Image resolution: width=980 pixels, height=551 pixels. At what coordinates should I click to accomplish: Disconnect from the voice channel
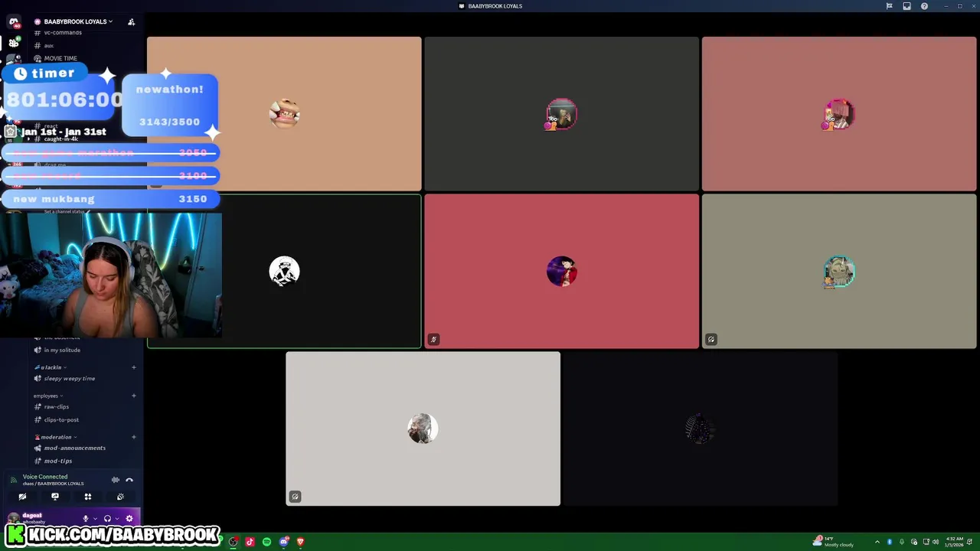(x=129, y=480)
